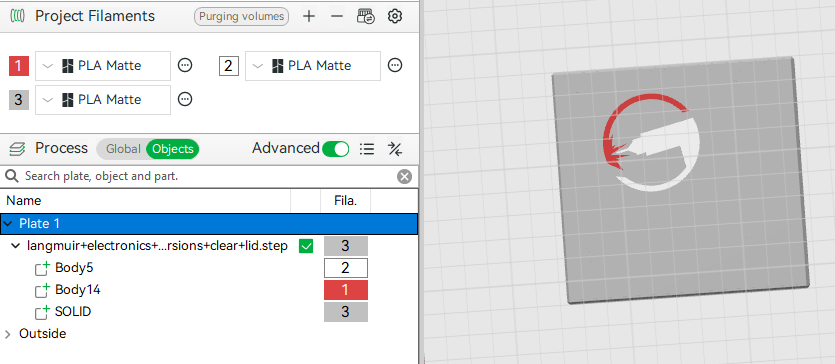Click the add filament plus icon
Screen dimensions: 835x364
point(309,16)
